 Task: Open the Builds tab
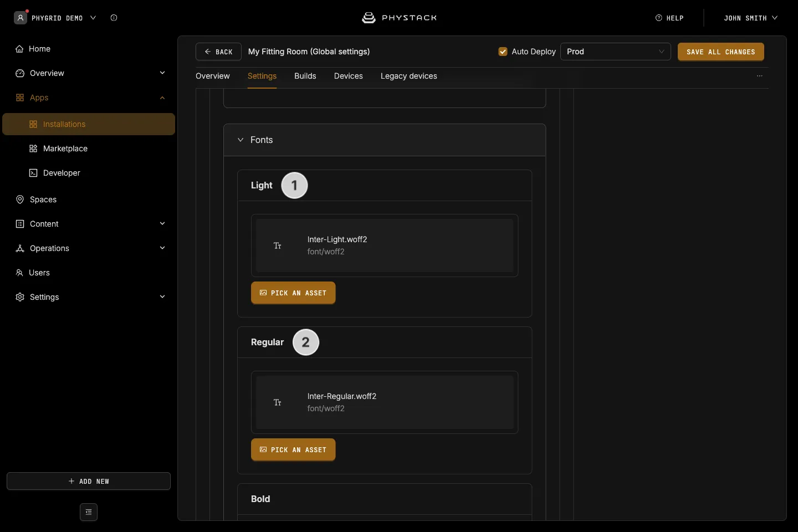tap(305, 76)
